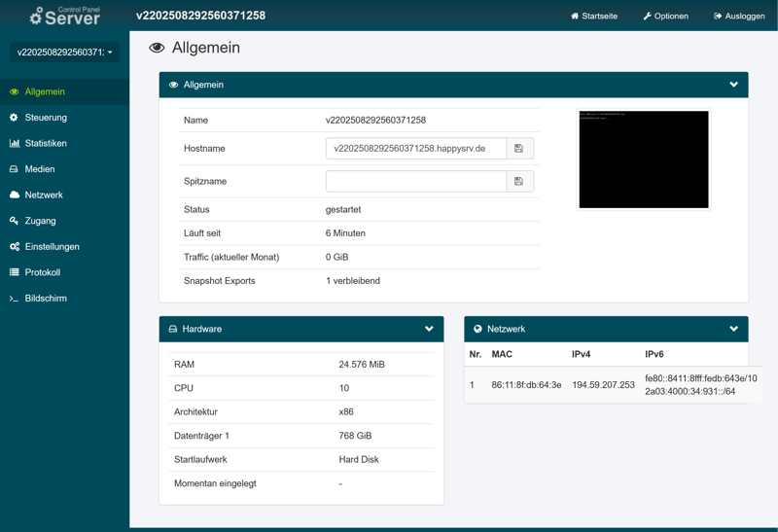Click the eye icon in page heading
The height and width of the screenshot is (532, 778).
157,48
